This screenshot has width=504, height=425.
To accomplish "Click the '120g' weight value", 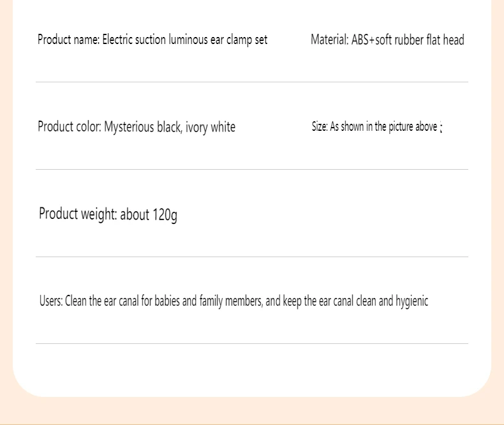I will pos(165,215).
